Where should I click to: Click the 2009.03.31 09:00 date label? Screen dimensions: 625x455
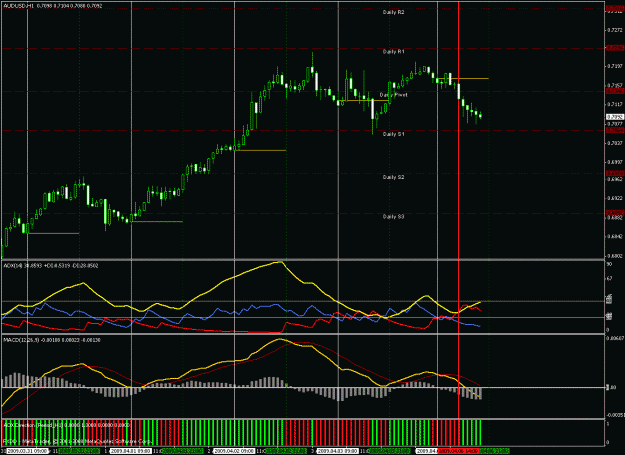pyautogui.click(x=28, y=451)
